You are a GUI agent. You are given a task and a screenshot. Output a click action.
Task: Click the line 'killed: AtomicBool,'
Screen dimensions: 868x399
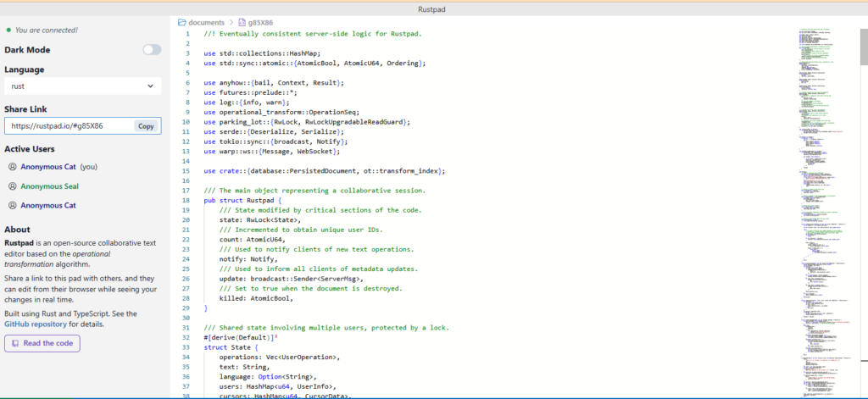[x=256, y=298]
